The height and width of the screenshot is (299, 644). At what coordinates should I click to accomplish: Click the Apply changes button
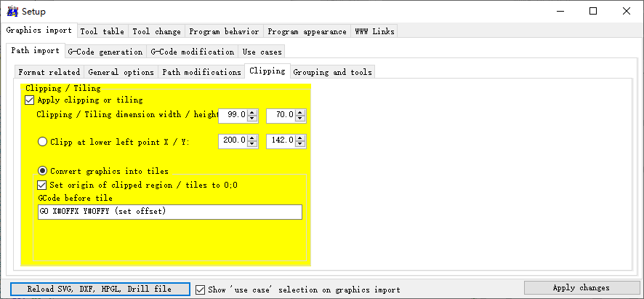[x=581, y=288]
